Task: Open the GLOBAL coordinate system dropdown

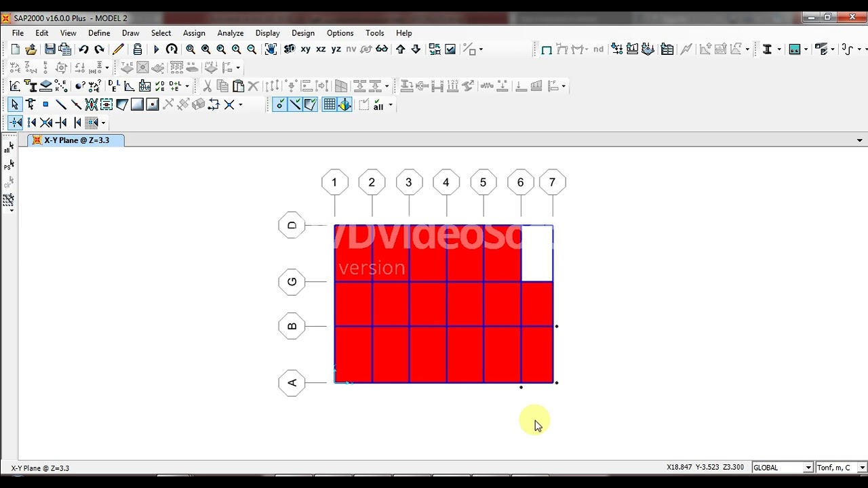Action: coord(782,468)
